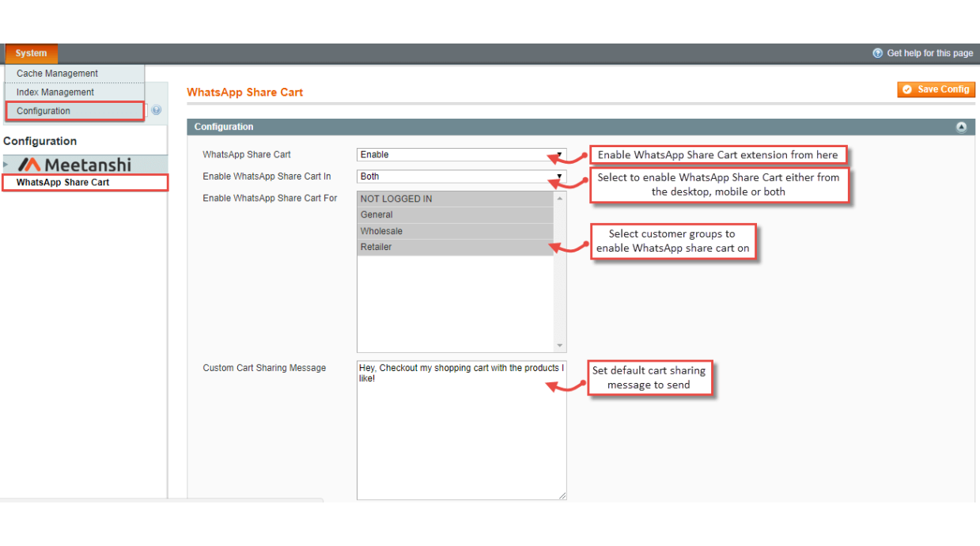This screenshot has height=546, width=980.
Task: Open the WhatsApp Share Cart sidebar tab
Action: point(85,183)
